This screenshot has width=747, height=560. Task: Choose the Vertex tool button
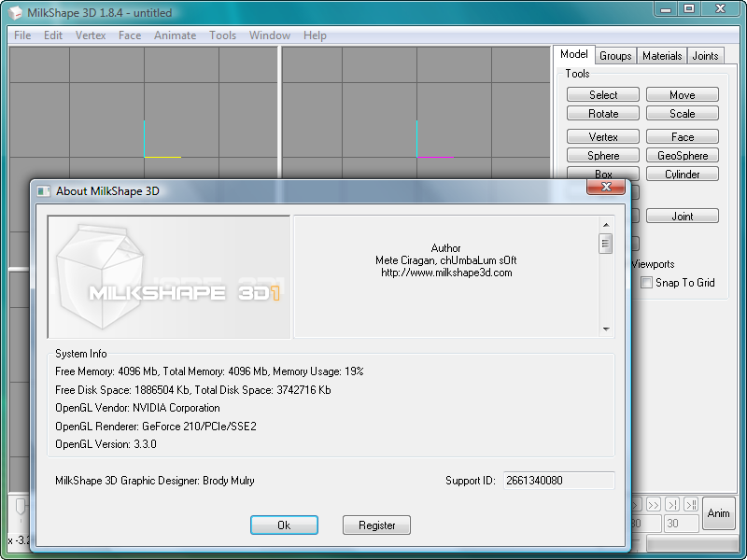602,136
